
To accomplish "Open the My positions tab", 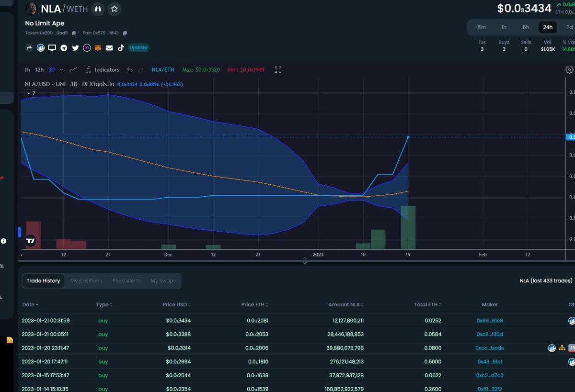I will coord(86,281).
